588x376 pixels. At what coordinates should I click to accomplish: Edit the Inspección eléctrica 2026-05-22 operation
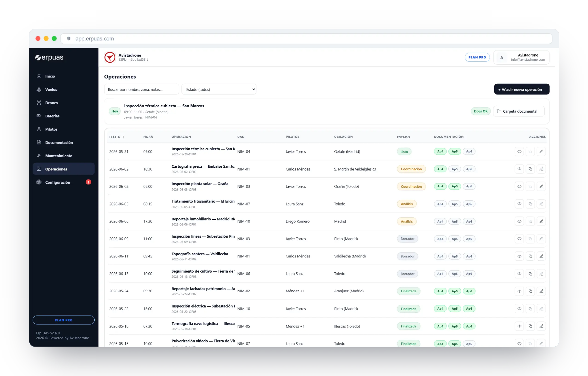tap(541, 309)
